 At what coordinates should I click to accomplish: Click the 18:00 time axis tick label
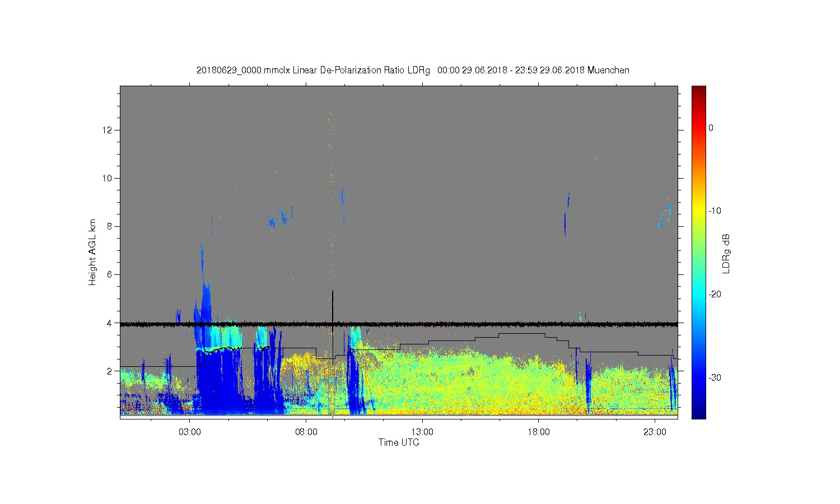(x=539, y=432)
